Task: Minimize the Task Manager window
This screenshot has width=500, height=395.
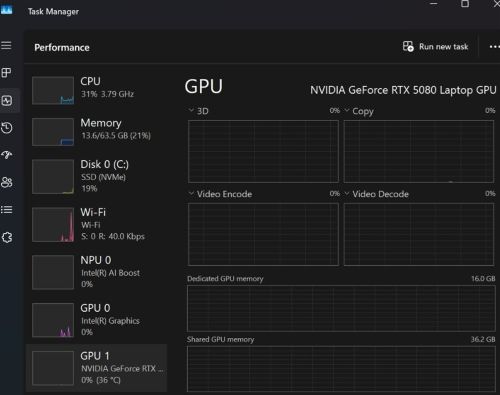Action: 434,4
